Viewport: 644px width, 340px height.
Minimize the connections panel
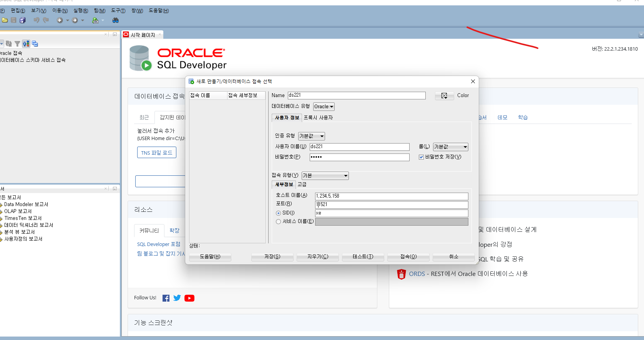click(115, 34)
